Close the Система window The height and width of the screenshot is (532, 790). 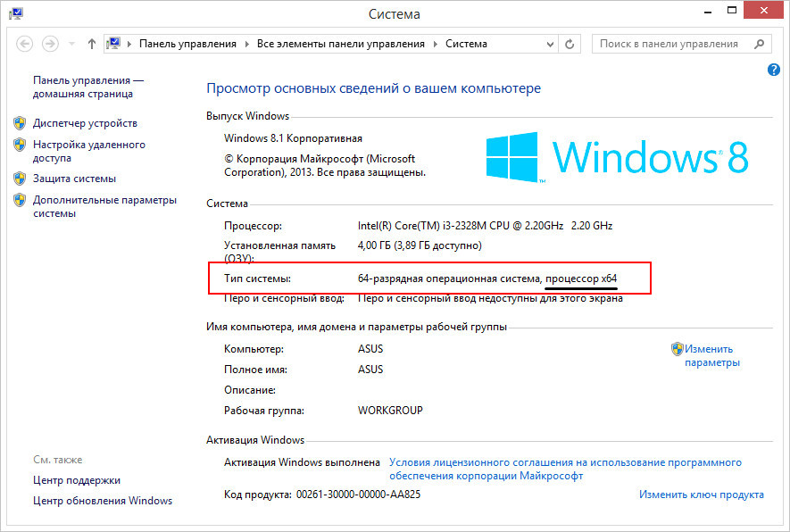click(764, 11)
